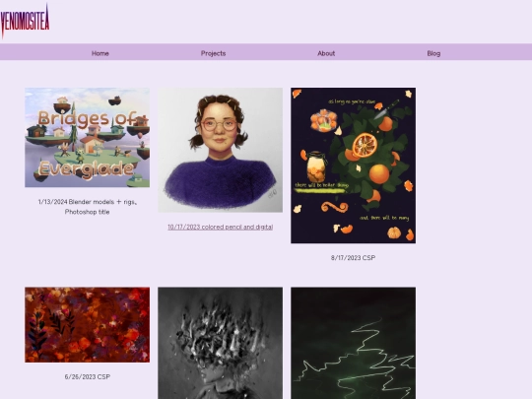Follow the 10/17/2023 colored pencil and digital link

(221, 227)
